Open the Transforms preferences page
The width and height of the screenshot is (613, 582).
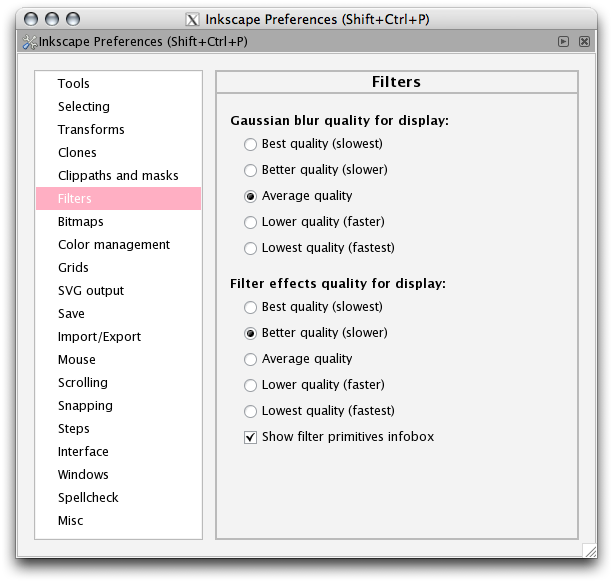tap(118, 129)
